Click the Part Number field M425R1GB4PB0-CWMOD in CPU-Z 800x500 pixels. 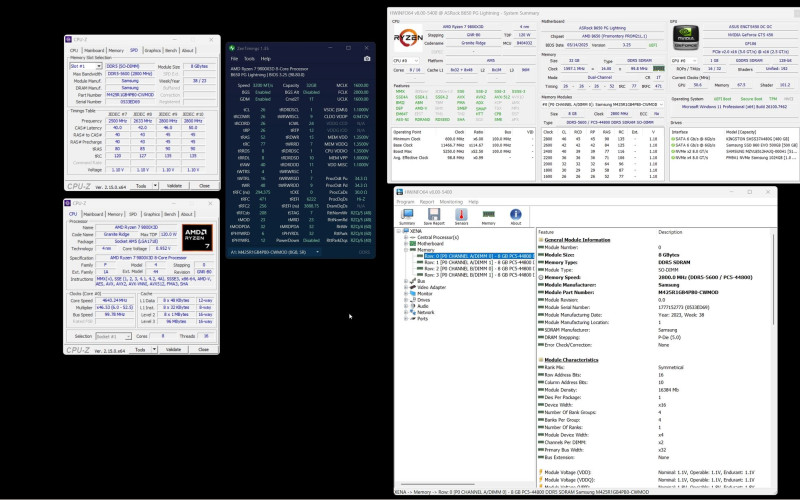pyautogui.click(x=130, y=95)
